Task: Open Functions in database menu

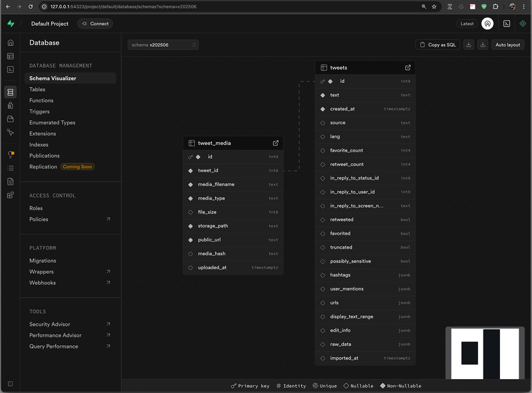Action: click(x=41, y=100)
